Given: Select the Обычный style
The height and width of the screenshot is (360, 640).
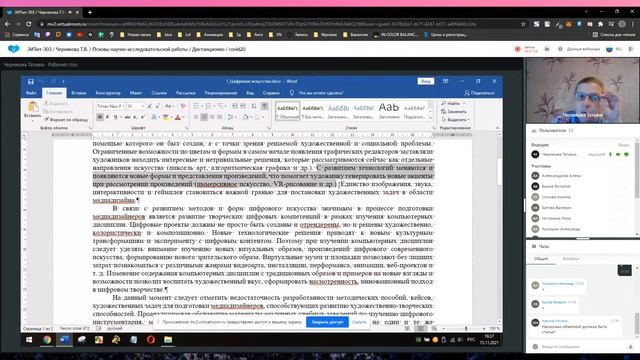Looking at the screenshot, I should pos(287,111).
